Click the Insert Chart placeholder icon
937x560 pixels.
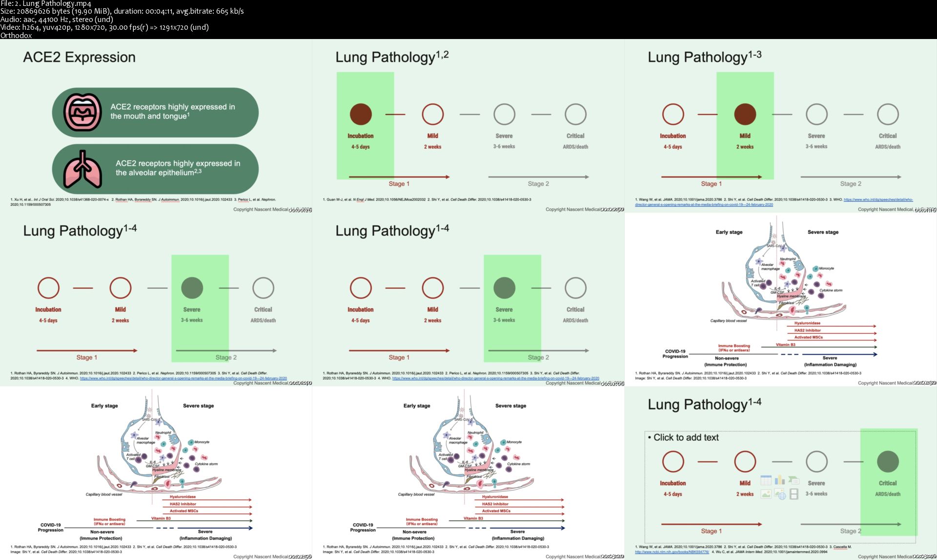(x=780, y=480)
